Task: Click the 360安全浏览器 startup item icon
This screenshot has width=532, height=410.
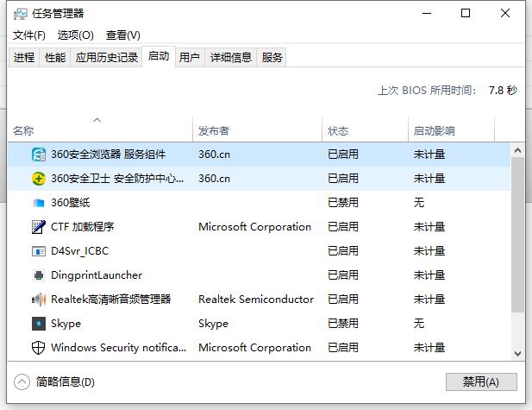Action: [39, 155]
